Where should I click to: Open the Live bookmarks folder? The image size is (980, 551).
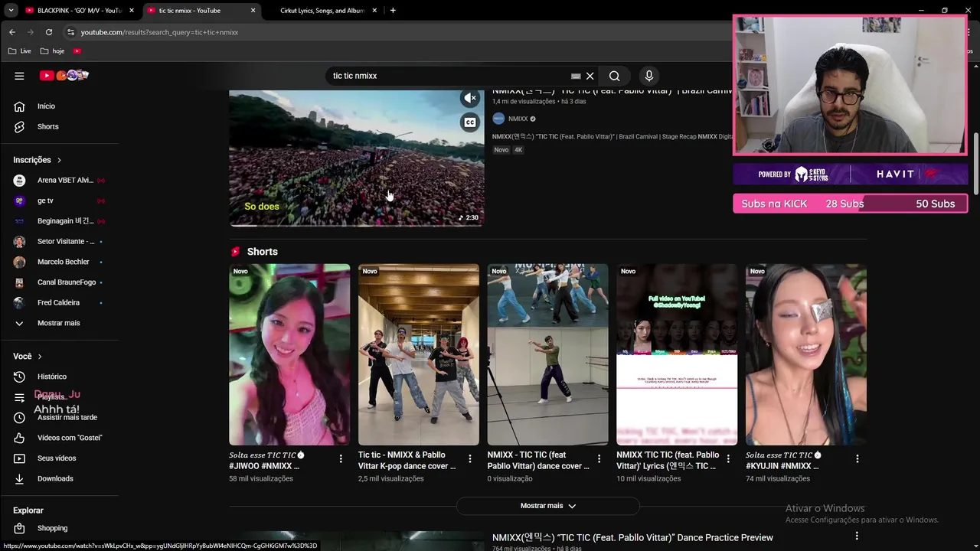click(x=20, y=51)
